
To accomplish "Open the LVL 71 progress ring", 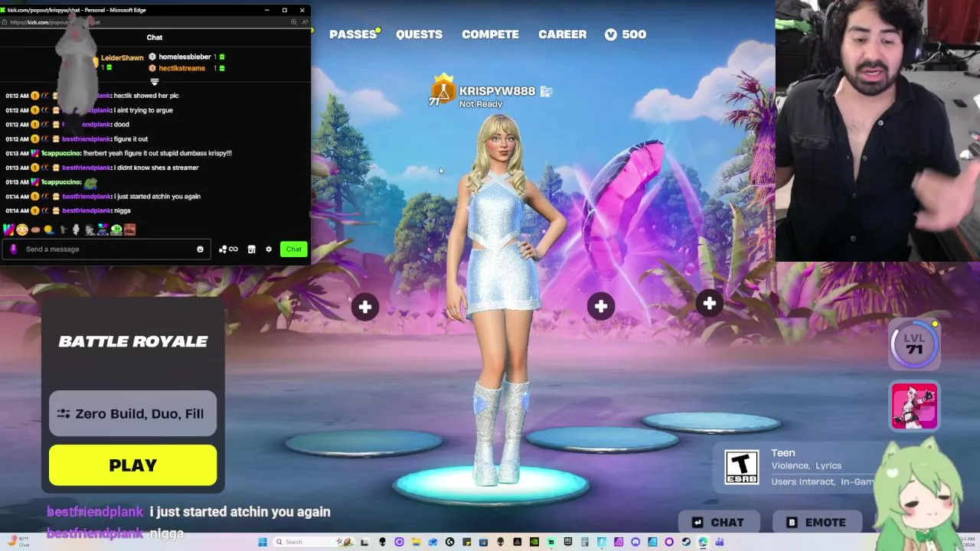I will pos(914,344).
